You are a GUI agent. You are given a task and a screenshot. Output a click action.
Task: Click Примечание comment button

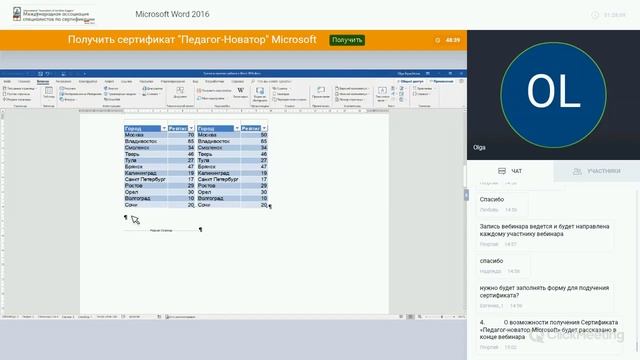321,92
